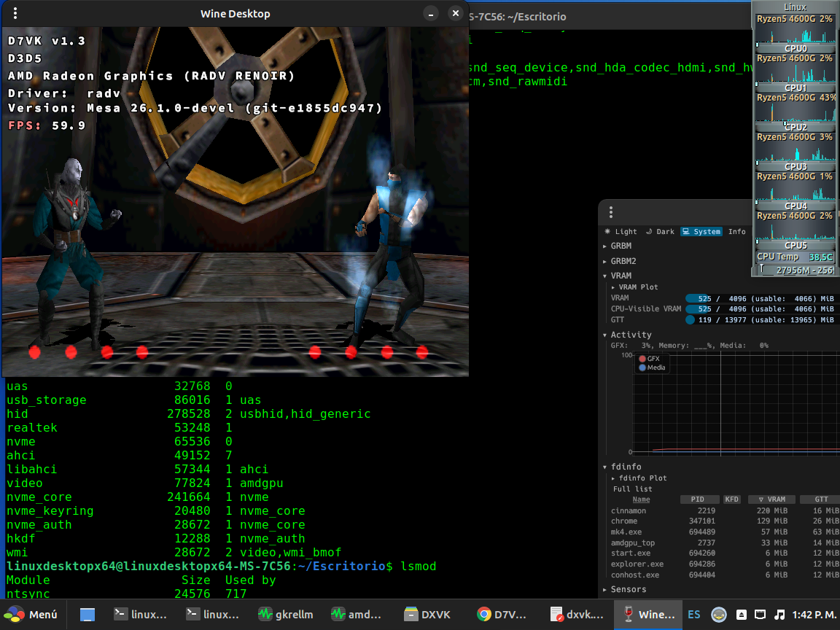Open the DXVK file manager taskbar entry
The image size is (840, 630).
pyautogui.click(x=427, y=615)
